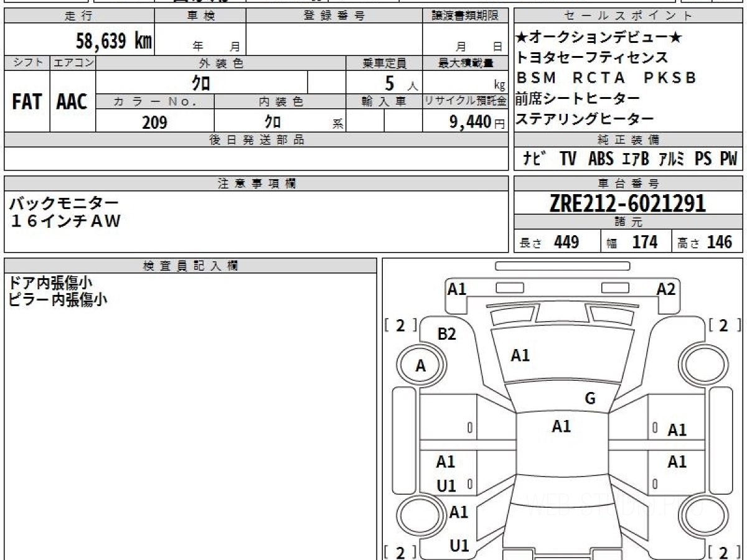747x560 pixels.
Task: Click the A1 mark on the hood
Action: (x=520, y=355)
